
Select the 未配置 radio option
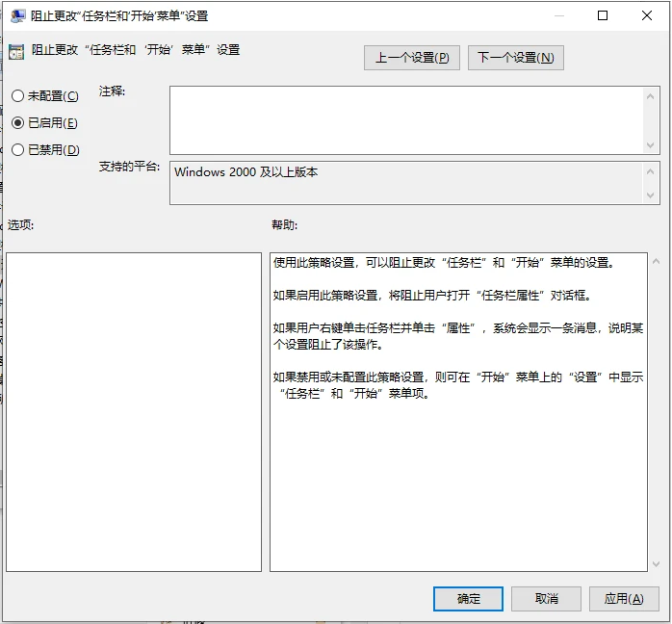(x=17, y=96)
